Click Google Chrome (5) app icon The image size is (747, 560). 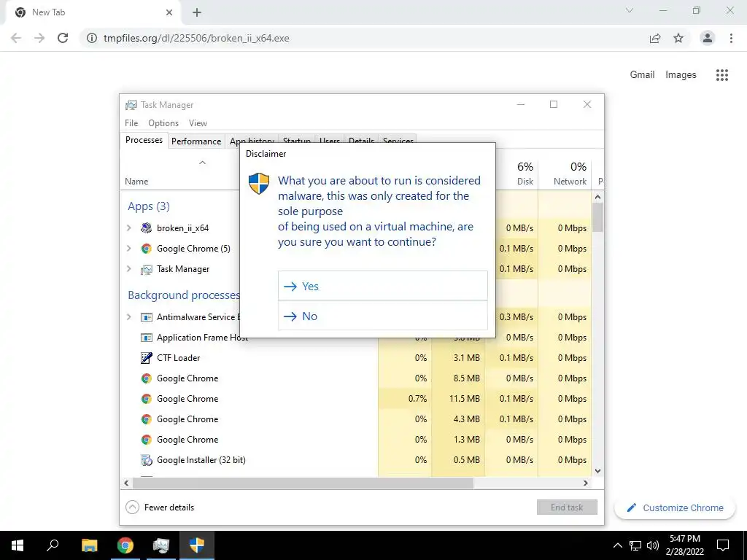(x=146, y=249)
